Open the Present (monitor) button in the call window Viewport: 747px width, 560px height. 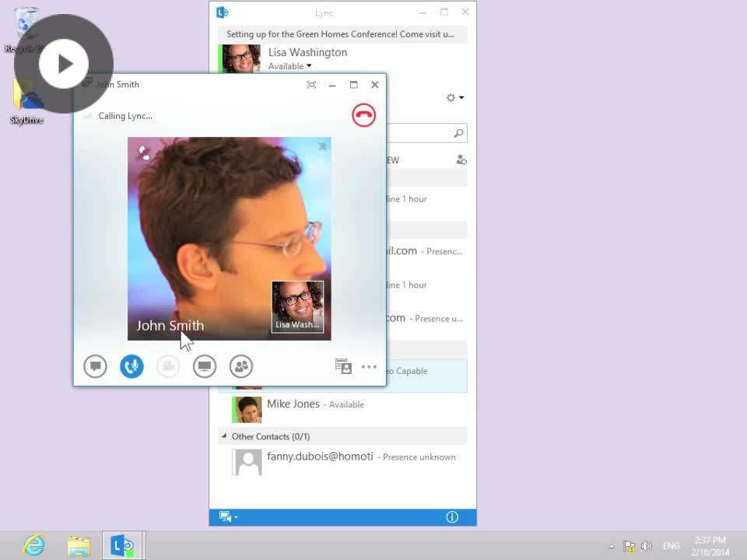[205, 366]
